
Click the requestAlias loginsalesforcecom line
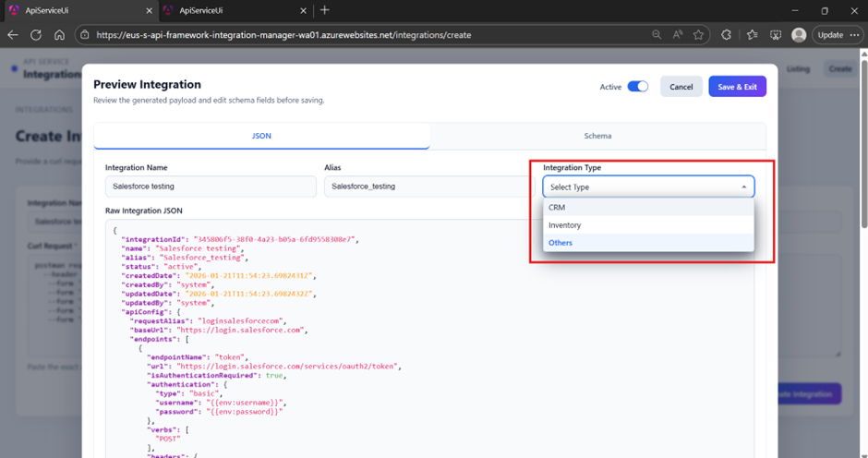[209, 321]
